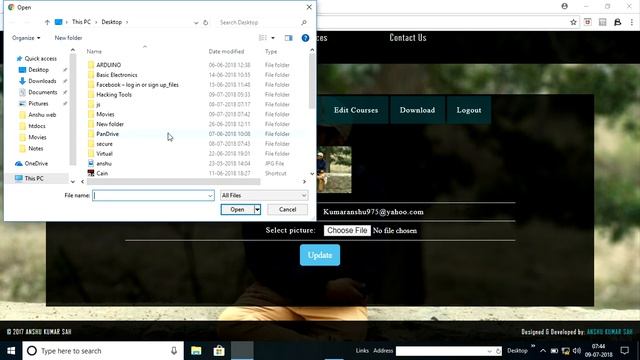Open the Organize menu

tap(26, 38)
